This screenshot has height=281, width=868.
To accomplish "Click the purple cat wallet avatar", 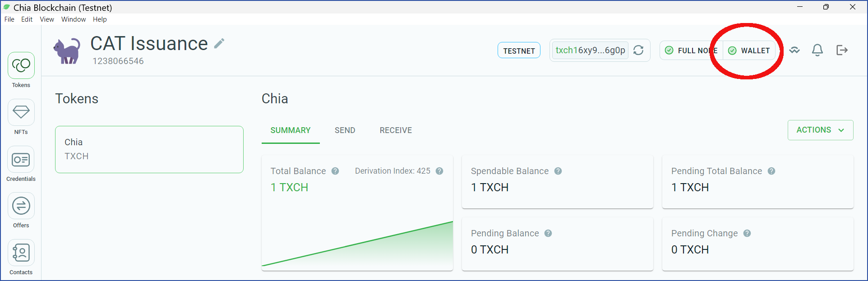I will pos(67,51).
